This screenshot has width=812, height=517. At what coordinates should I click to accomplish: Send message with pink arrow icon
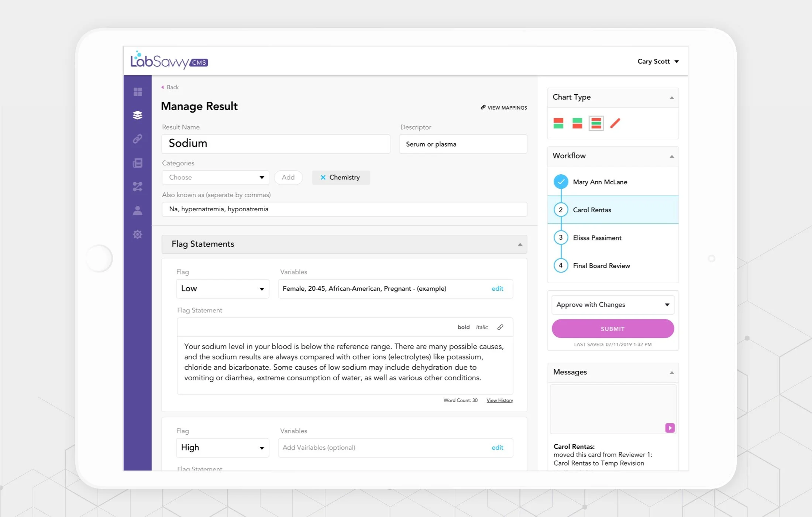(670, 428)
